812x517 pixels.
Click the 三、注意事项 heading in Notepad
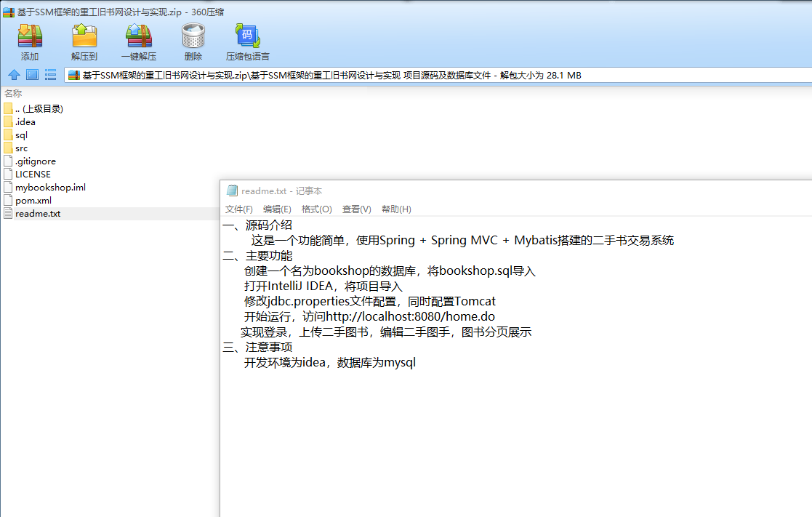coord(257,347)
